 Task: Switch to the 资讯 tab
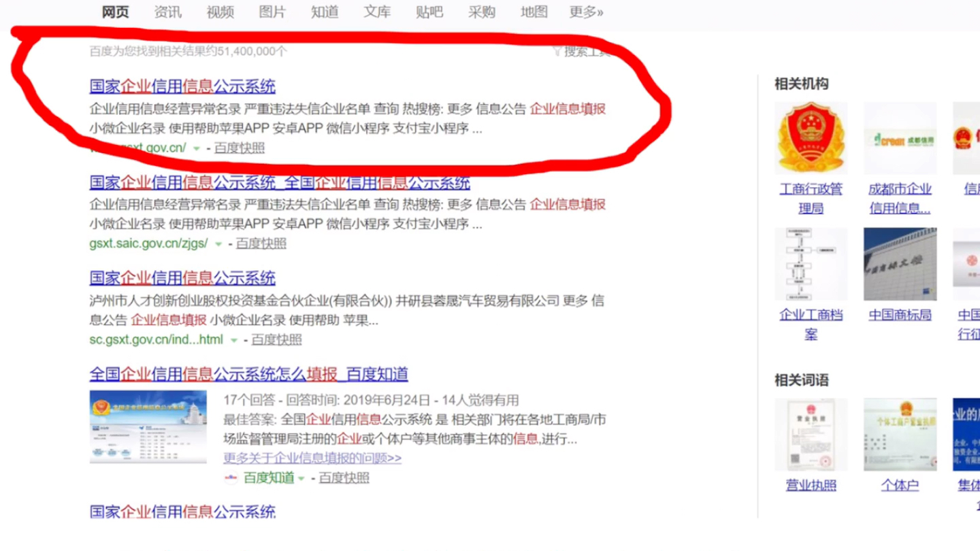(x=167, y=12)
